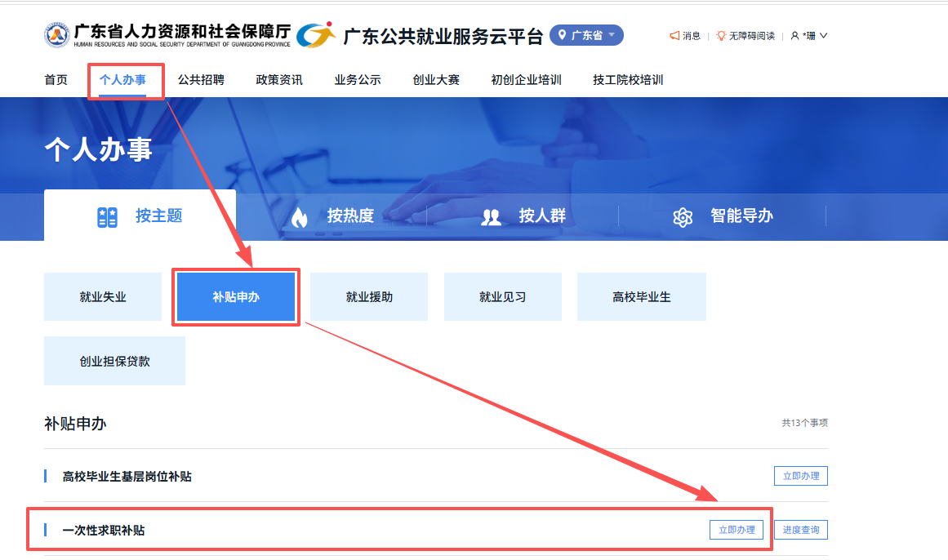Click the 按主题 book-list icon
Image resolution: width=948 pixels, height=560 pixels.
tap(107, 217)
